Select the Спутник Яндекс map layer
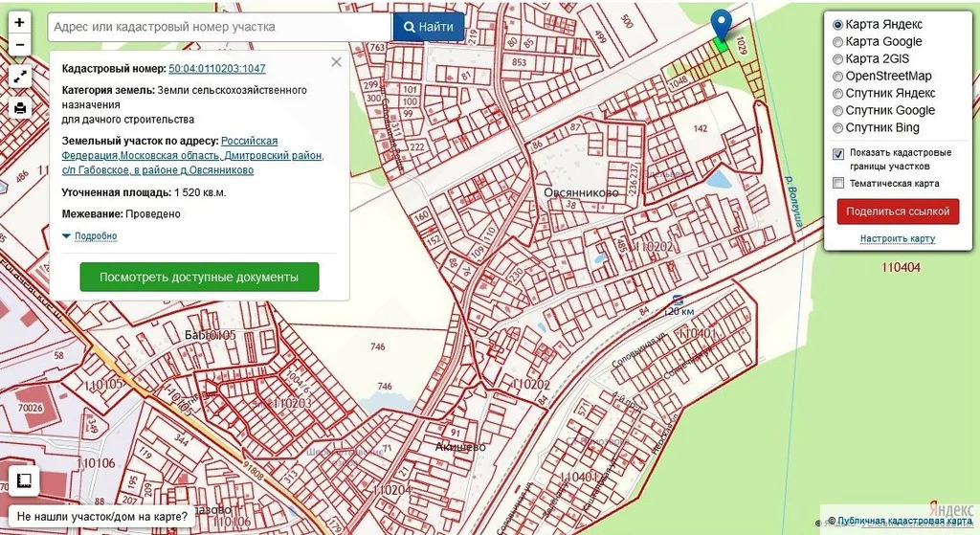The width and height of the screenshot is (980, 535). [x=838, y=94]
